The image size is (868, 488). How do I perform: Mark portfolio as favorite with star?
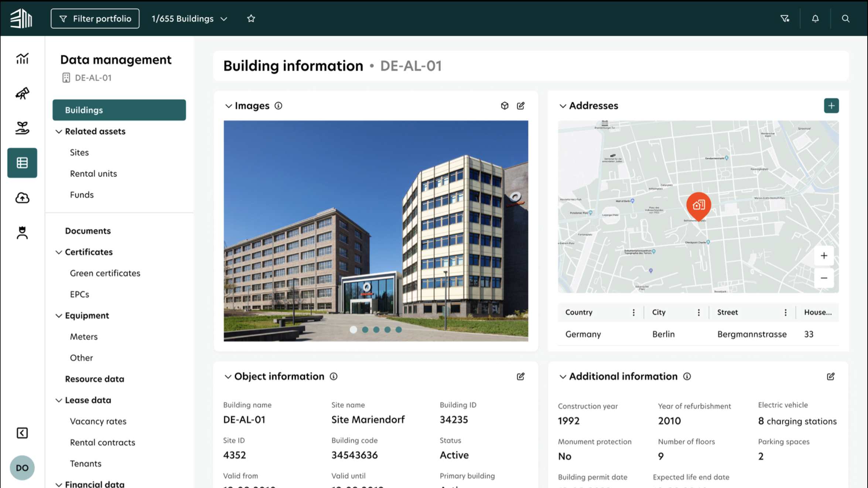pyautogui.click(x=251, y=18)
